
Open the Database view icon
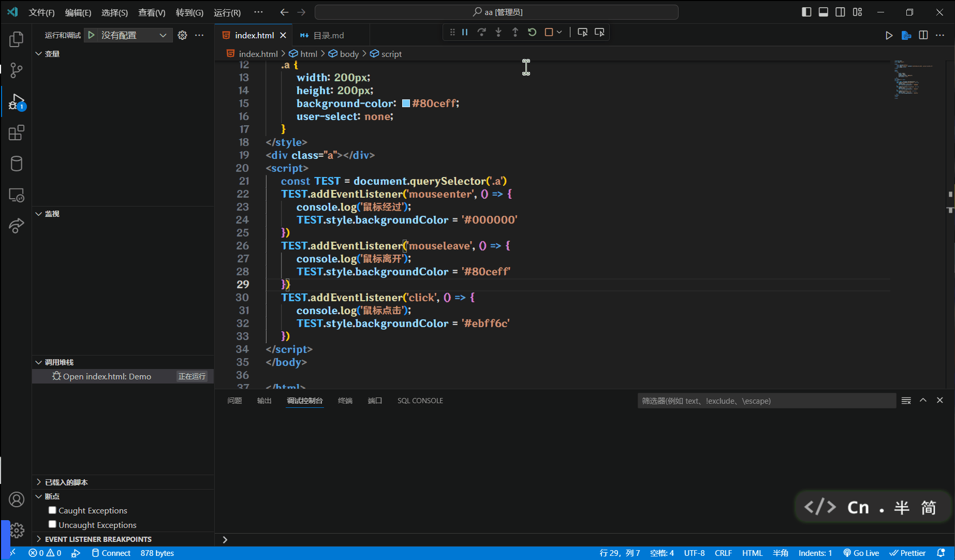tap(17, 164)
